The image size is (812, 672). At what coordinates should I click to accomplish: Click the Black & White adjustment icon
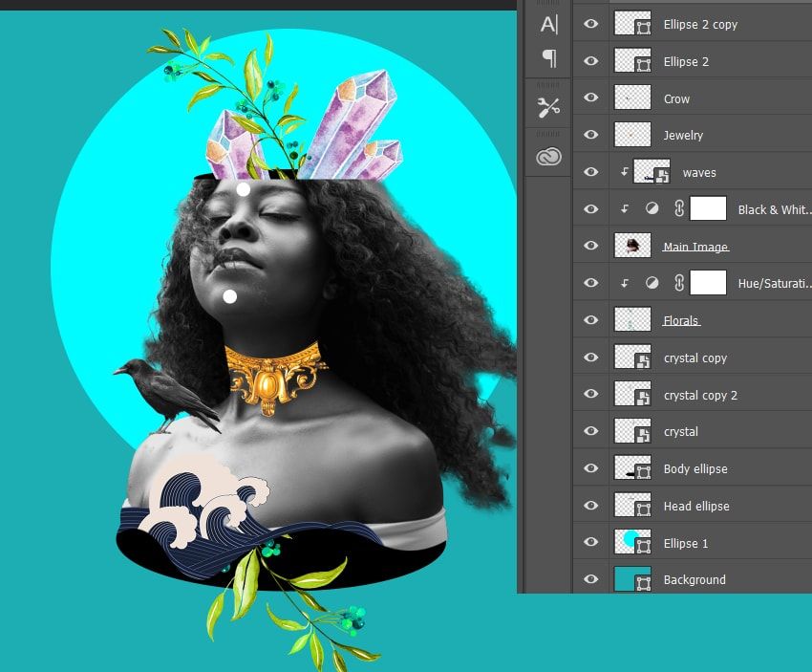[652, 209]
